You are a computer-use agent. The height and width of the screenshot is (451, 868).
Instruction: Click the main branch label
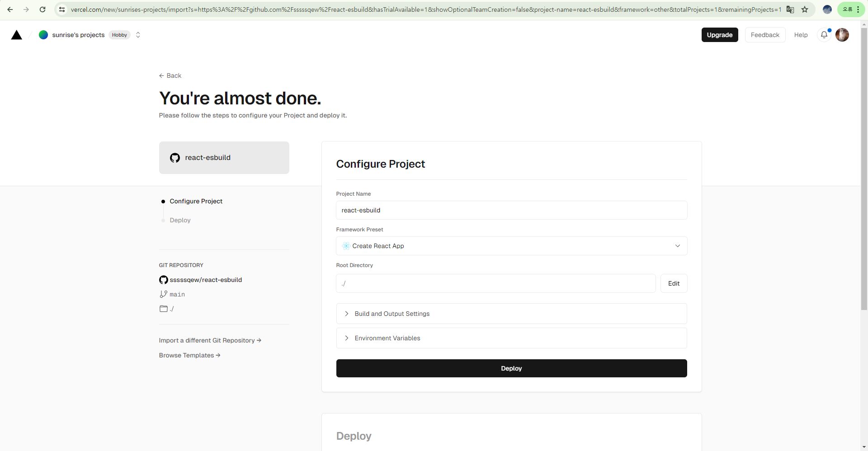click(177, 294)
